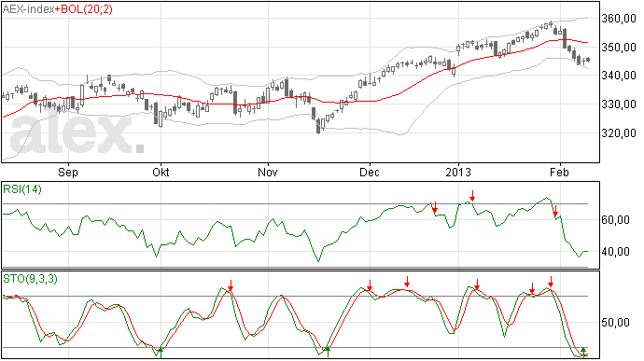Click the Sep month label on time axis
This screenshot has height=361, width=644.
tap(68, 172)
